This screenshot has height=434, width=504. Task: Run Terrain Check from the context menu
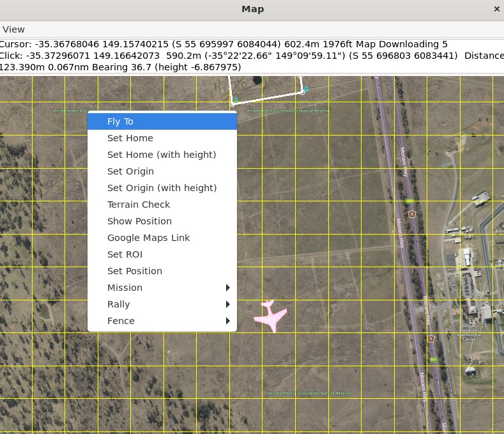click(x=139, y=205)
